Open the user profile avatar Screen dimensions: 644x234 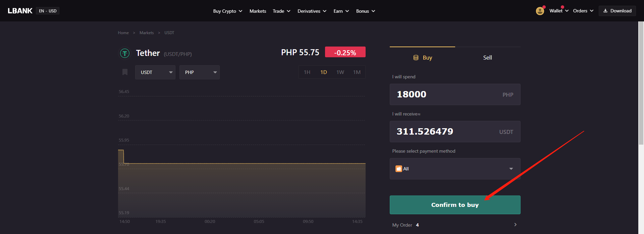click(540, 11)
